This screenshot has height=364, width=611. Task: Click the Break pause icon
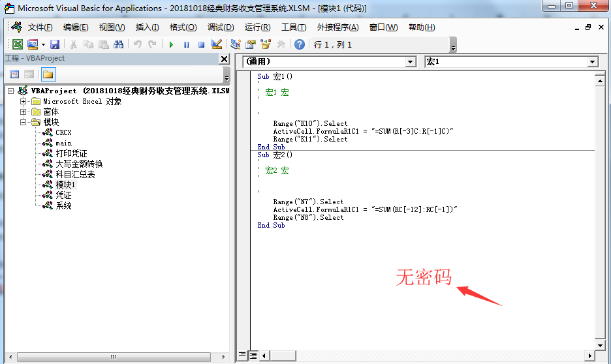(x=186, y=45)
